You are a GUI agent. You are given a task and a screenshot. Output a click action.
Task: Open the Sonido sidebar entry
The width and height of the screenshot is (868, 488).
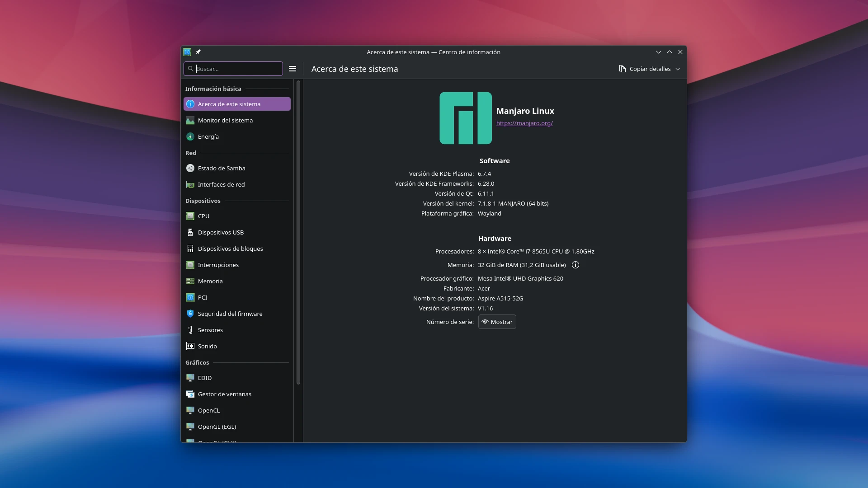pos(237,346)
